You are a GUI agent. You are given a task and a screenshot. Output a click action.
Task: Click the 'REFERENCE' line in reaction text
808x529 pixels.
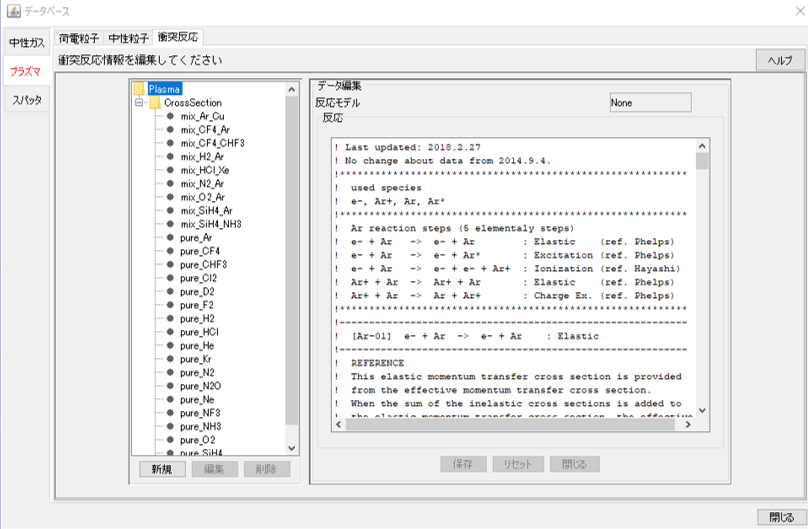pos(369,363)
